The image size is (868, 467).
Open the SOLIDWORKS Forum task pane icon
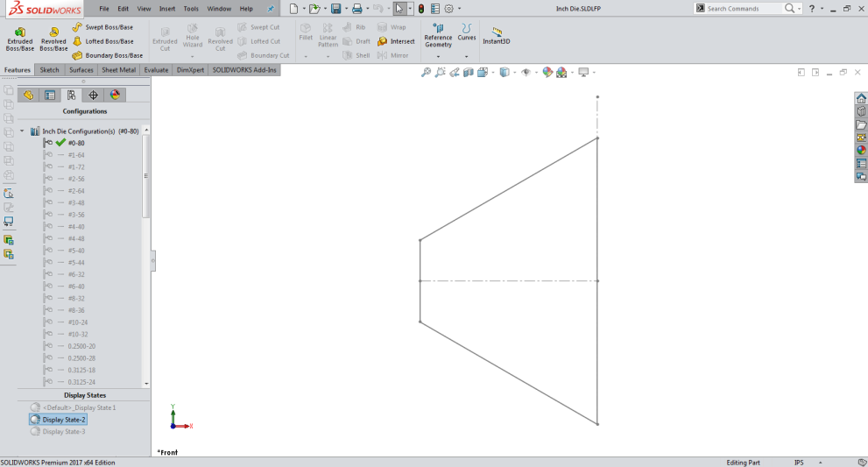861,177
